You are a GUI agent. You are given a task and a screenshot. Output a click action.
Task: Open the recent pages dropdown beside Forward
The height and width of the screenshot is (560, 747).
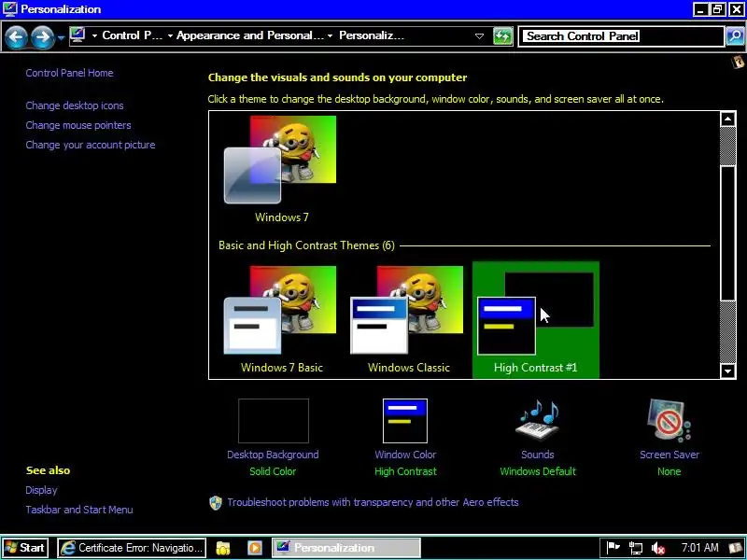(x=61, y=37)
